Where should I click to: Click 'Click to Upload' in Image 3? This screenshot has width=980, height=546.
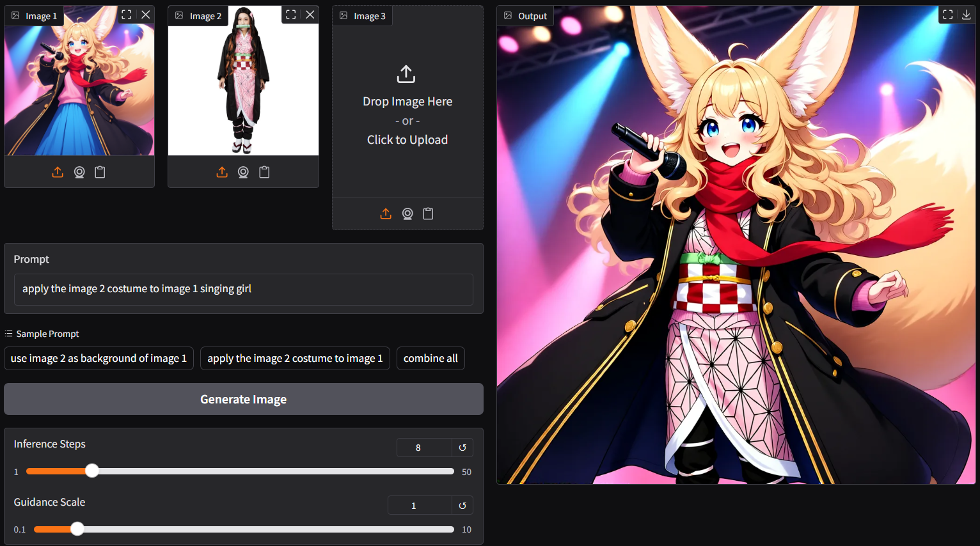point(407,140)
